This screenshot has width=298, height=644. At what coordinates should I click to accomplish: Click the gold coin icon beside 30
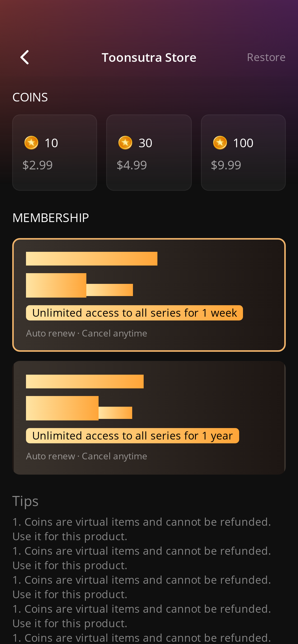[x=125, y=143]
